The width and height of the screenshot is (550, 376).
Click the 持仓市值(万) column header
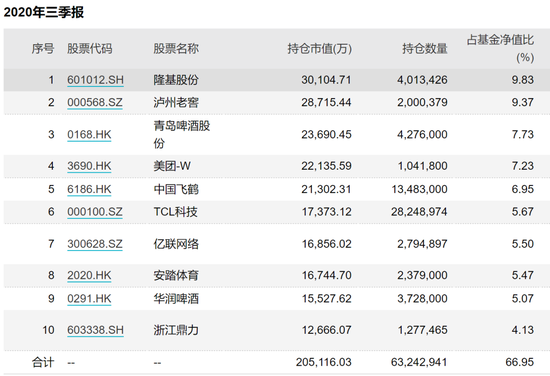point(320,48)
